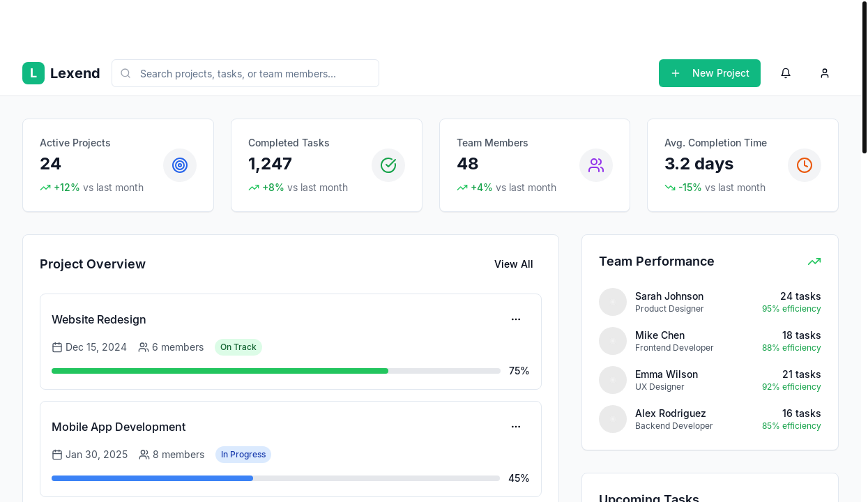This screenshot has height=502, width=868.
Task: Focus the search projects input field
Action: [245, 73]
